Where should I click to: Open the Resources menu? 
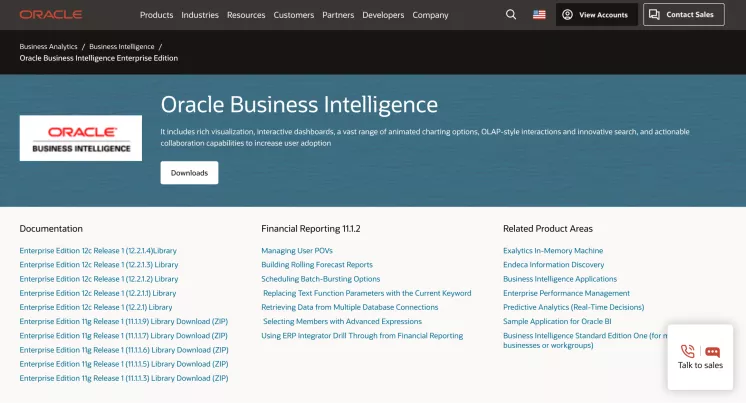(246, 15)
